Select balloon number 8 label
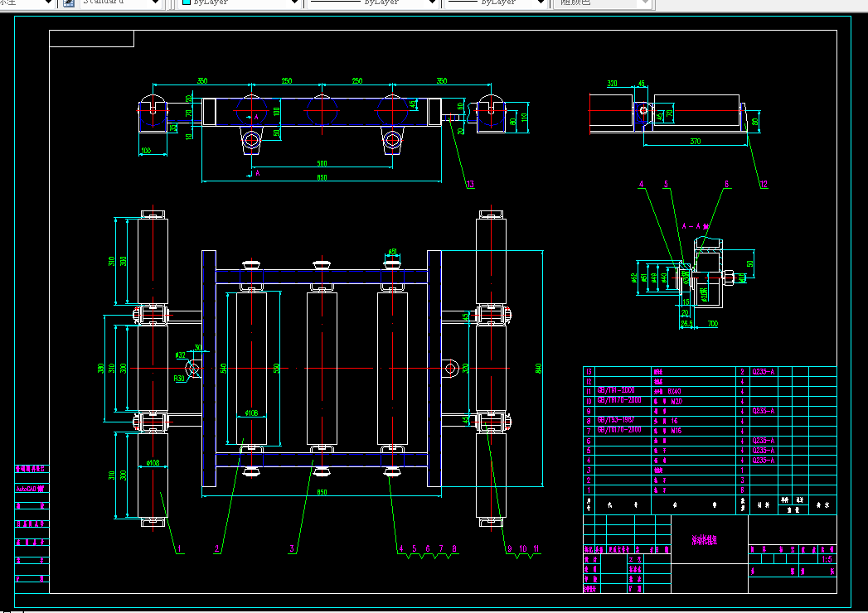Screen dimensions: 868x613 454,549
